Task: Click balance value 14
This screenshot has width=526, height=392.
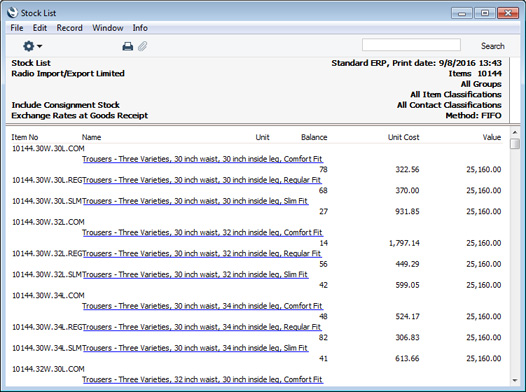Action: [x=323, y=243]
